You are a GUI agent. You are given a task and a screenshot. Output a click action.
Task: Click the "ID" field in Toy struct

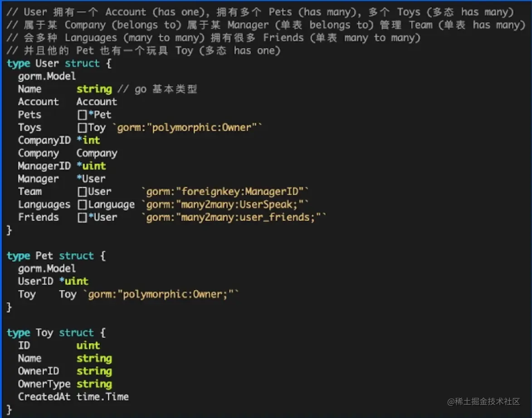tap(24, 346)
